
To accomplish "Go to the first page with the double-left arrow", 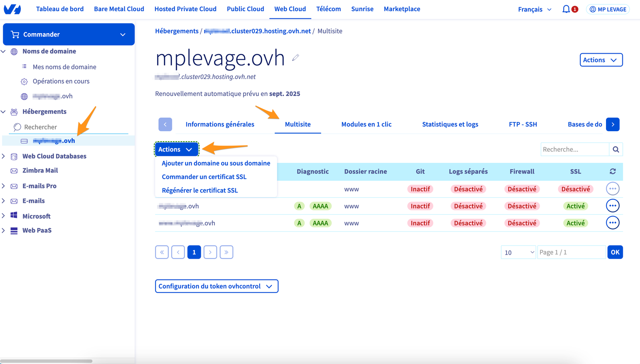I will pos(162,252).
